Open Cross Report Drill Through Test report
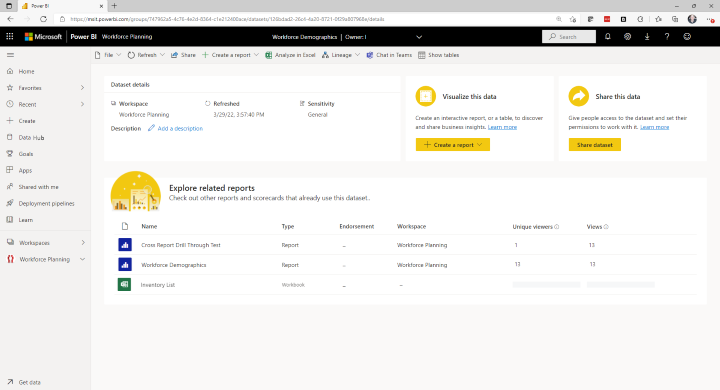Viewport: 720px width, 390px height. coord(181,245)
